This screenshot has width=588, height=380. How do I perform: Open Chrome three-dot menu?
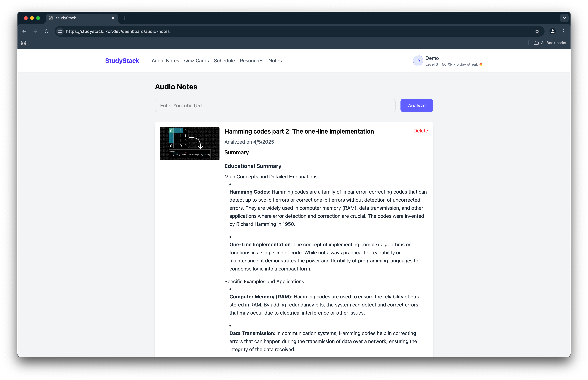563,31
